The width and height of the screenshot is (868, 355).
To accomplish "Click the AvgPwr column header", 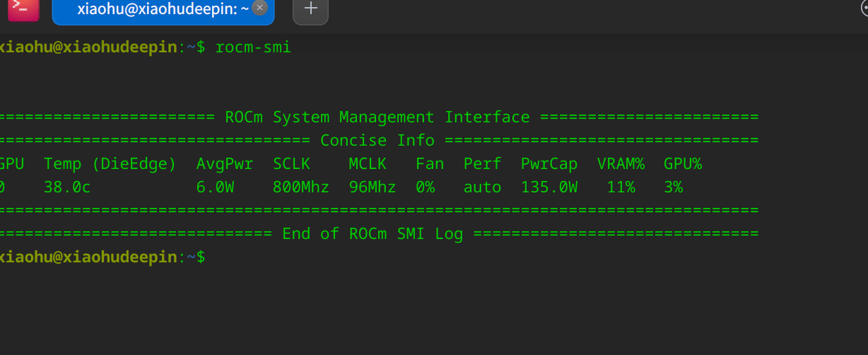I will [224, 164].
